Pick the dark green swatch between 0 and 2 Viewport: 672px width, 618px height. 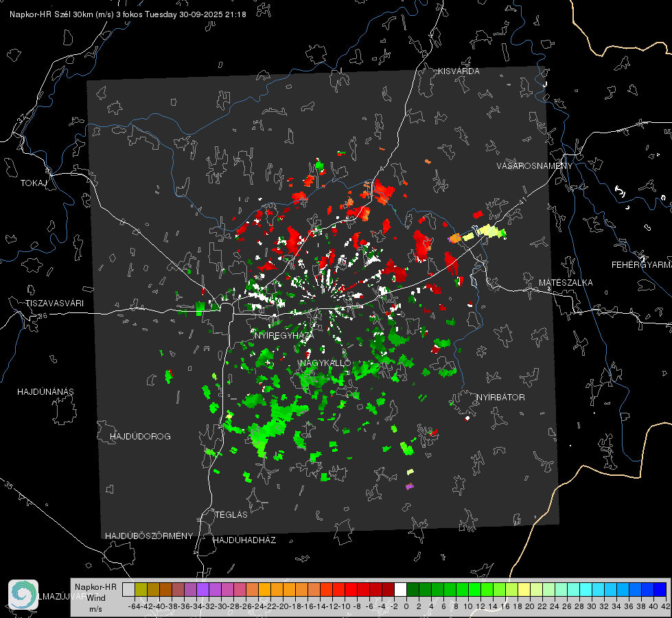point(413,589)
